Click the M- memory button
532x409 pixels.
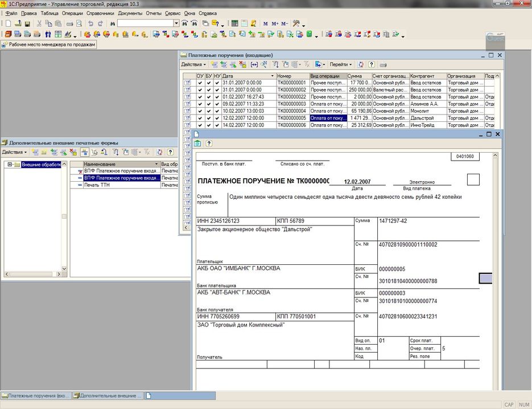click(x=284, y=23)
